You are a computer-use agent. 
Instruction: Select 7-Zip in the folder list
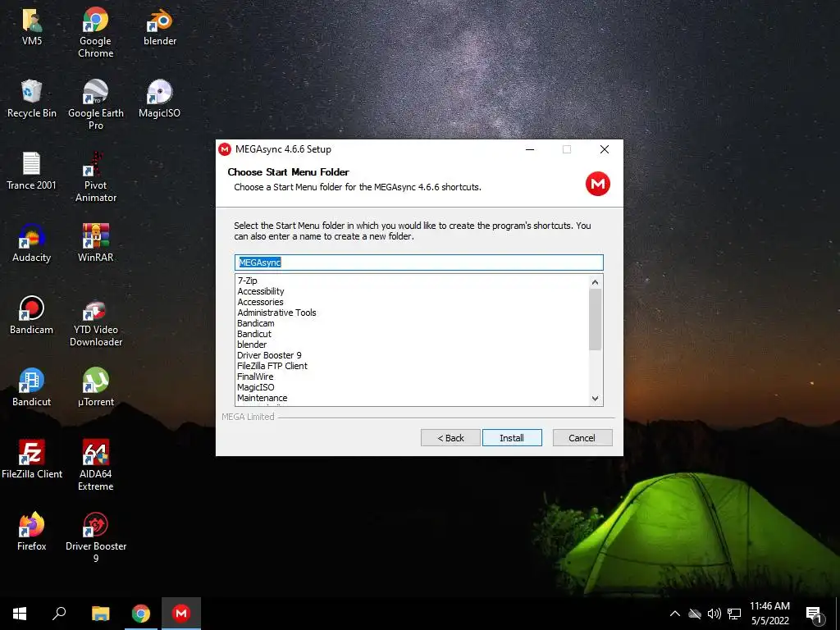248,281
